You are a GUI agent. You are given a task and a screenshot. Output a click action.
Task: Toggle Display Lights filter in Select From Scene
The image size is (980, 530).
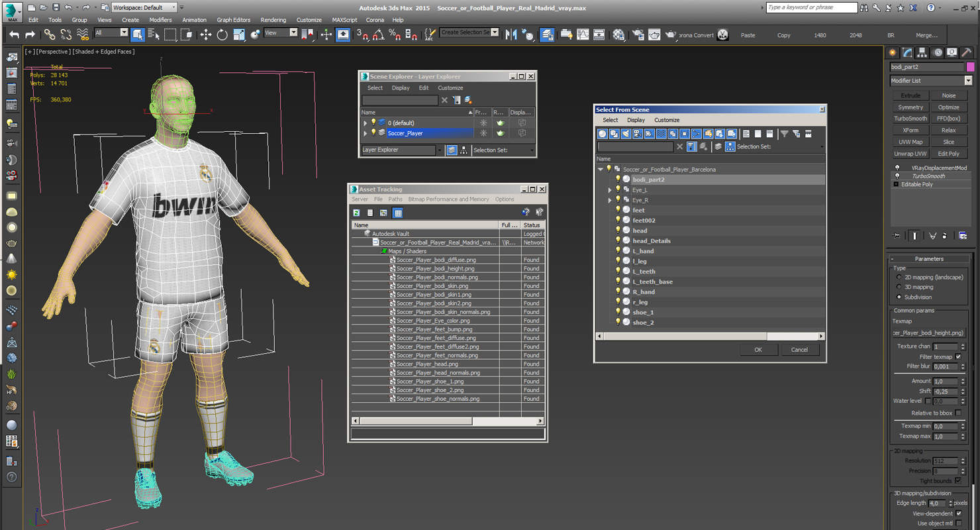pyautogui.click(x=626, y=134)
